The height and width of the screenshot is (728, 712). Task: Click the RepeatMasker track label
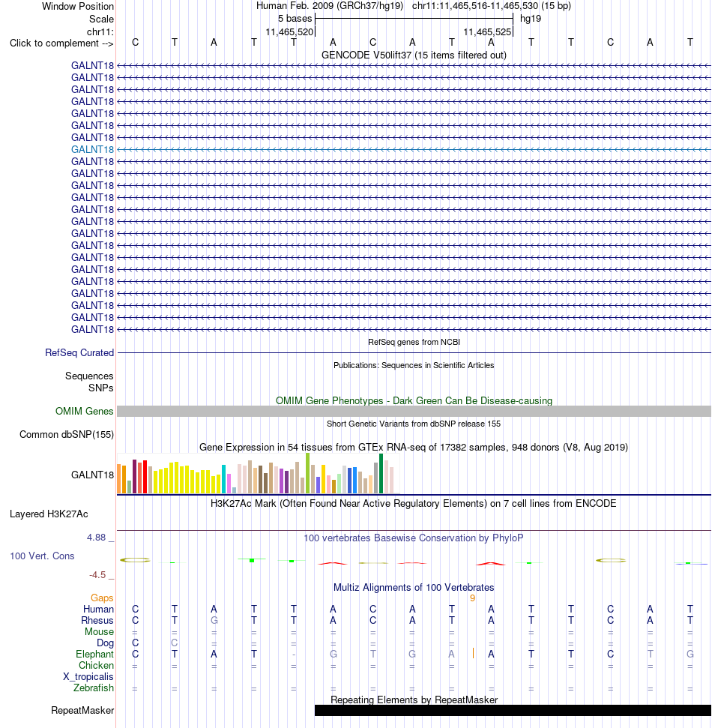82,711
